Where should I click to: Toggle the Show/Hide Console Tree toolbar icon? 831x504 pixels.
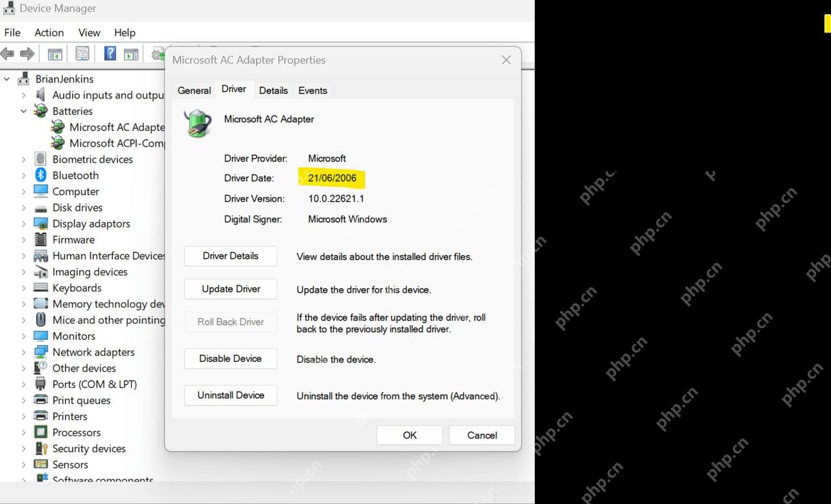[55, 54]
